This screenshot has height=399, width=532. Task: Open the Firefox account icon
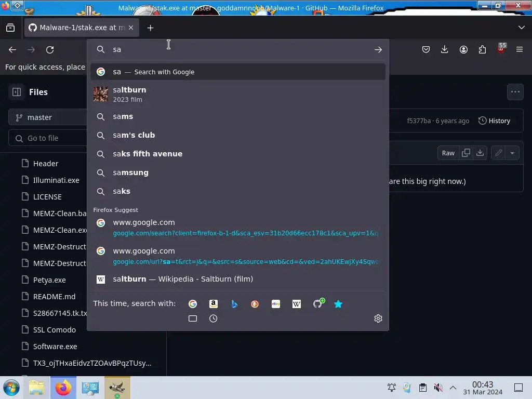[463, 49]
